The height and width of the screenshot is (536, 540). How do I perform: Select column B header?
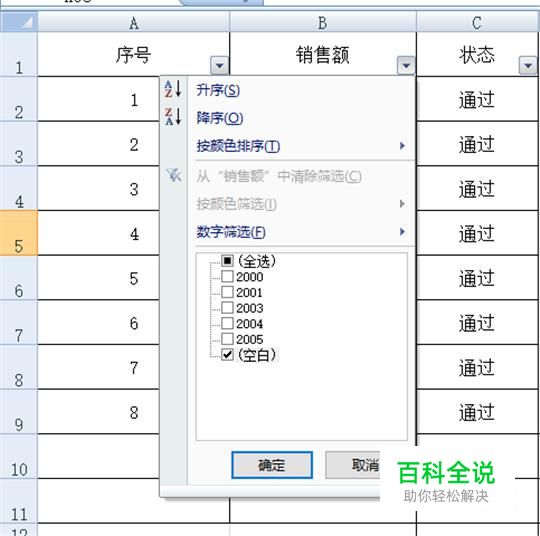[323, 22]
